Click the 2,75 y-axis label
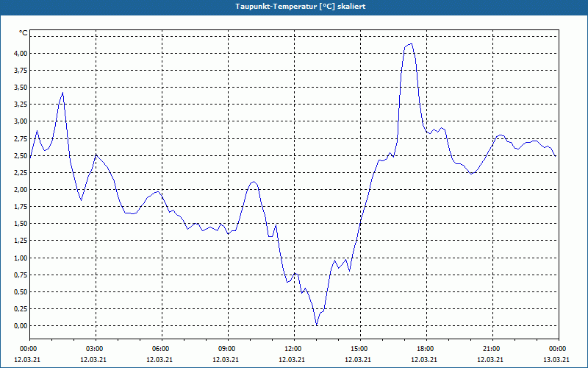 21,138
